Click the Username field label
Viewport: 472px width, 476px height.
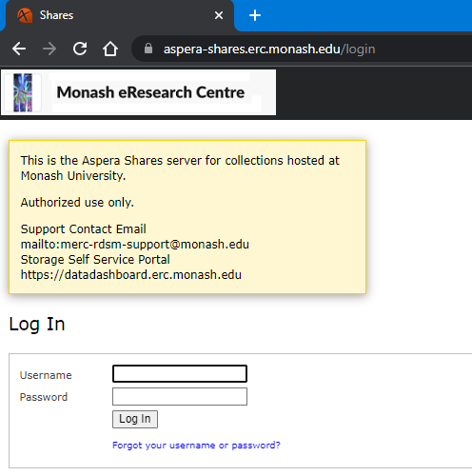pos(46,375)
